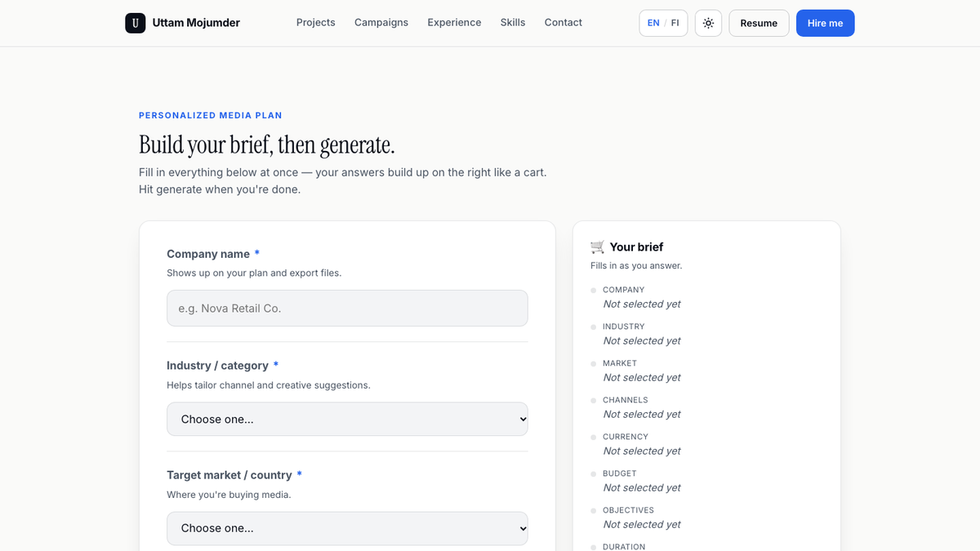Navigate to Experience
The height and width of the screenshot is (551, 980).
click(454, 23)
